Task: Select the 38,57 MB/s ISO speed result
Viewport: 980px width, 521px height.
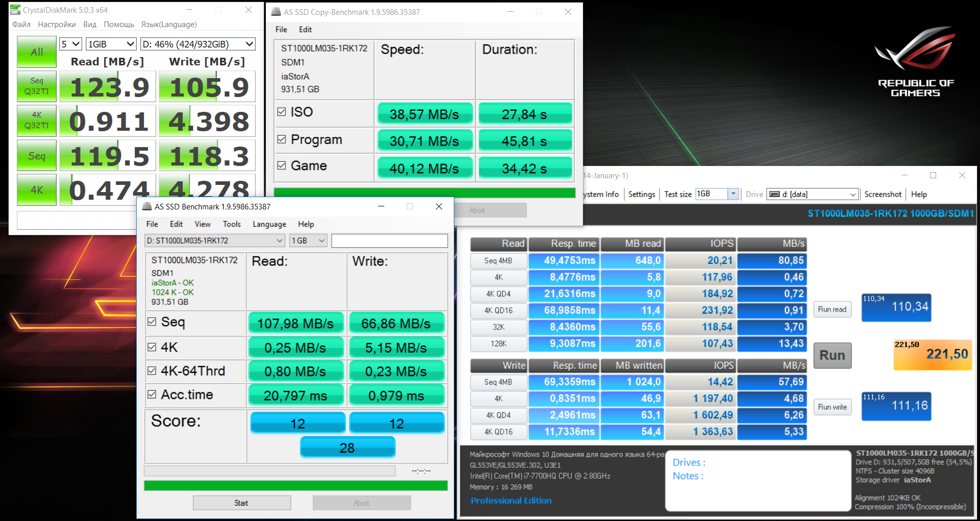Action: (425, 114)
